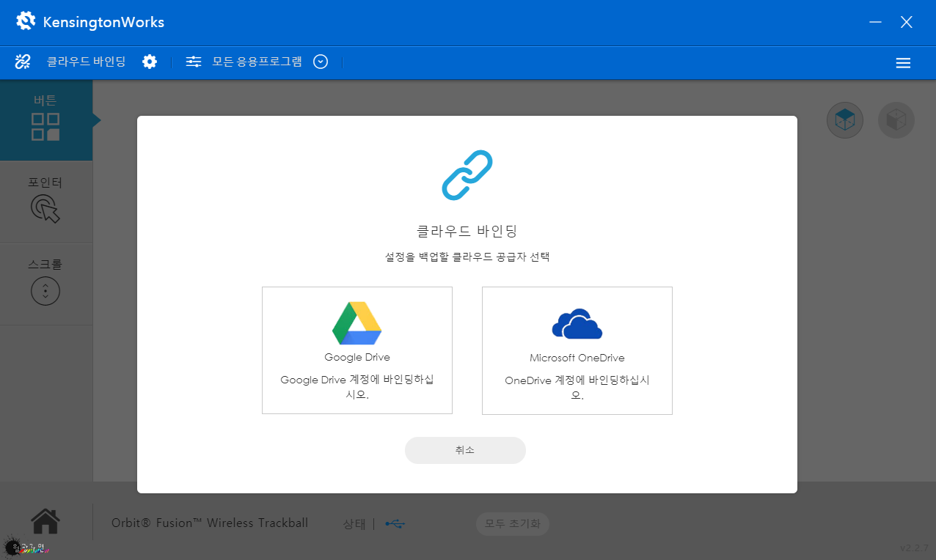This screenshot has width=936, height=560.
Task: Click the colored 3D cube view icon
Action: 845,120
